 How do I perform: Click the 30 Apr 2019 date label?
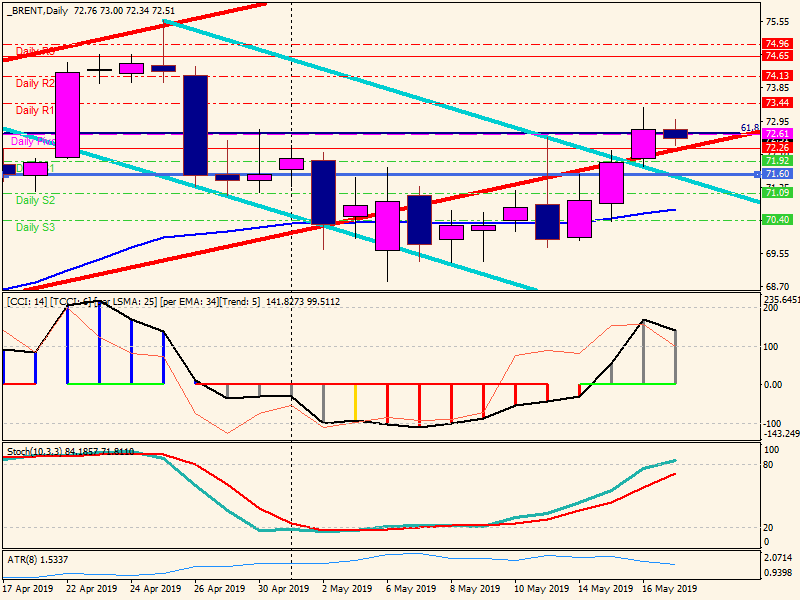point(280,590)
